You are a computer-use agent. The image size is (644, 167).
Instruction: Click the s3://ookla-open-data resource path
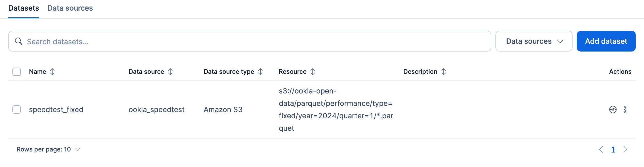(x=336, y=110)
